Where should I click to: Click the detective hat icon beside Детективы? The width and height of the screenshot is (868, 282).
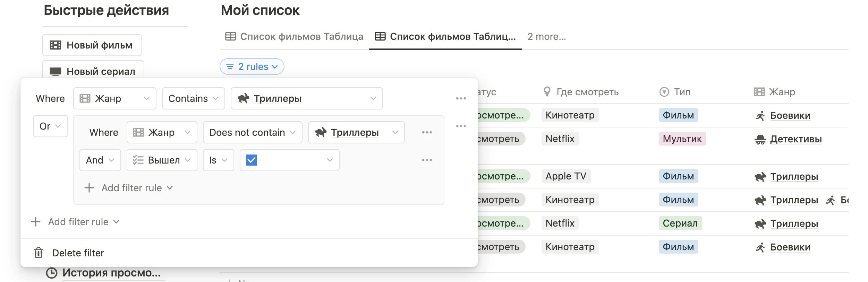coord(760,139)
